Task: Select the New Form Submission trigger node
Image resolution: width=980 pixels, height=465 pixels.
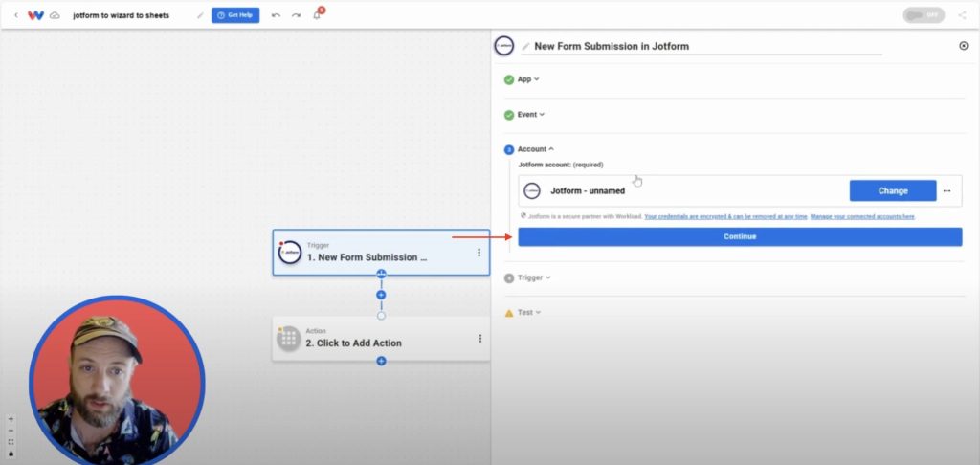Action: pos(381,253)
